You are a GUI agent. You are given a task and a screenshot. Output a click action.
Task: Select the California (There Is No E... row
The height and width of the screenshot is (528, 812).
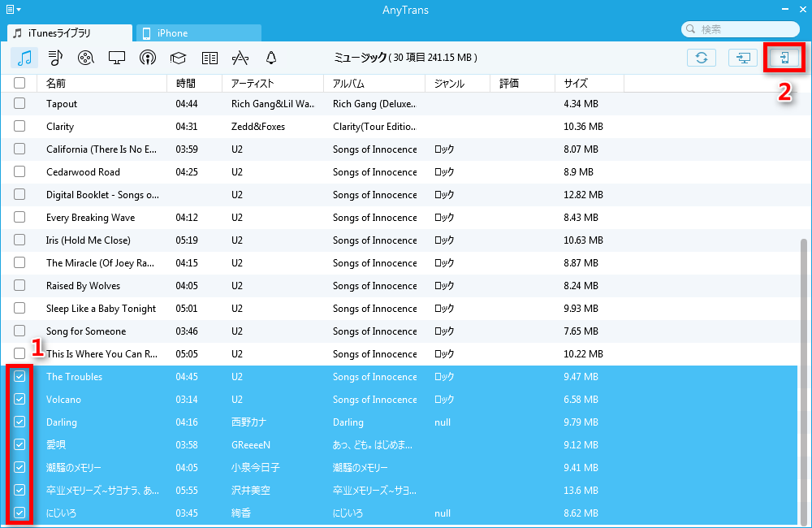coord(399,149)
